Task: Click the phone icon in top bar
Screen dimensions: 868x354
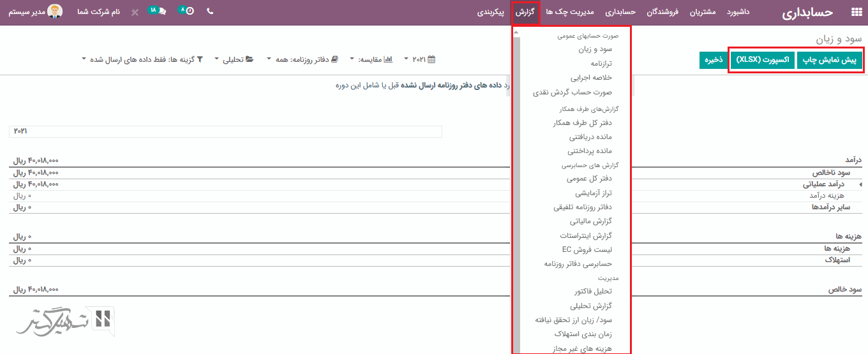Action: tap(210, 11)
